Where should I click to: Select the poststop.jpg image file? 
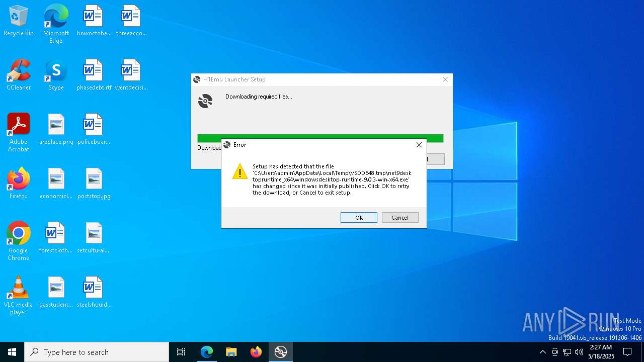click(94, 184)
